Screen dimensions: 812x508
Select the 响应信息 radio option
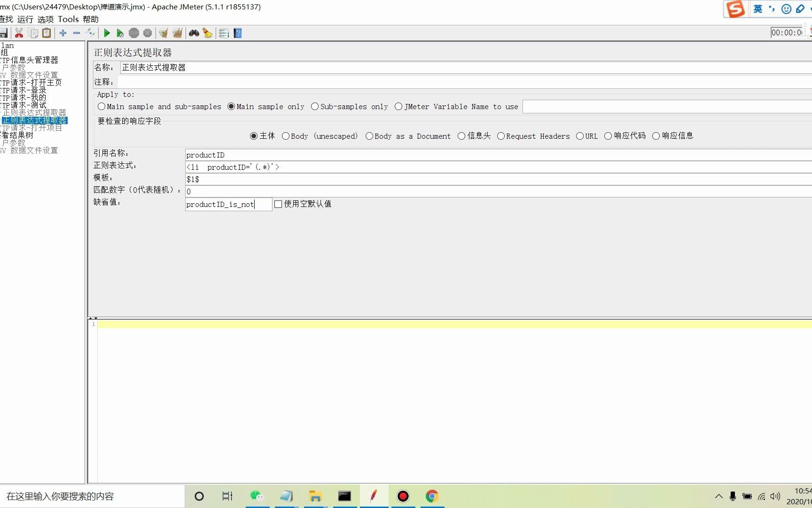pos(672,136)
